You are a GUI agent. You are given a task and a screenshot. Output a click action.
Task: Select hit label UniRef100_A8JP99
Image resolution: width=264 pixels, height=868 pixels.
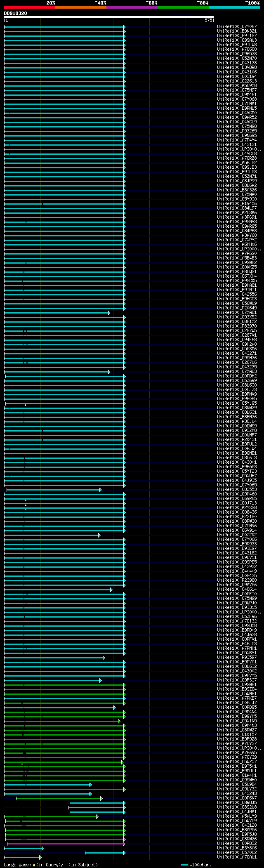coord(237,181)
